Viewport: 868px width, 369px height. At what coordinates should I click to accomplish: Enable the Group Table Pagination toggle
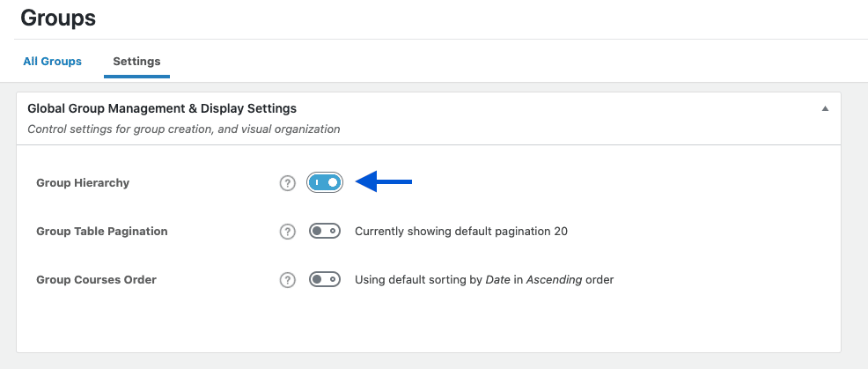pos(325,231)
